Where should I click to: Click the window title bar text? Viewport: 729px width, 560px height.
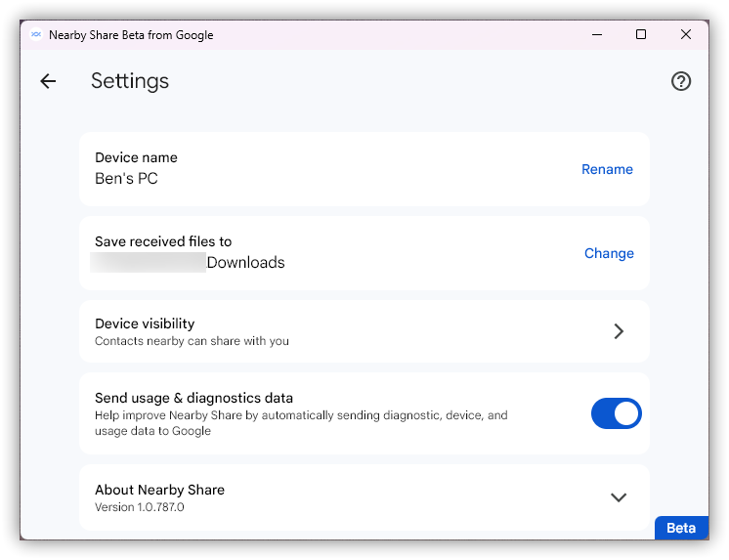pos(131,35)
